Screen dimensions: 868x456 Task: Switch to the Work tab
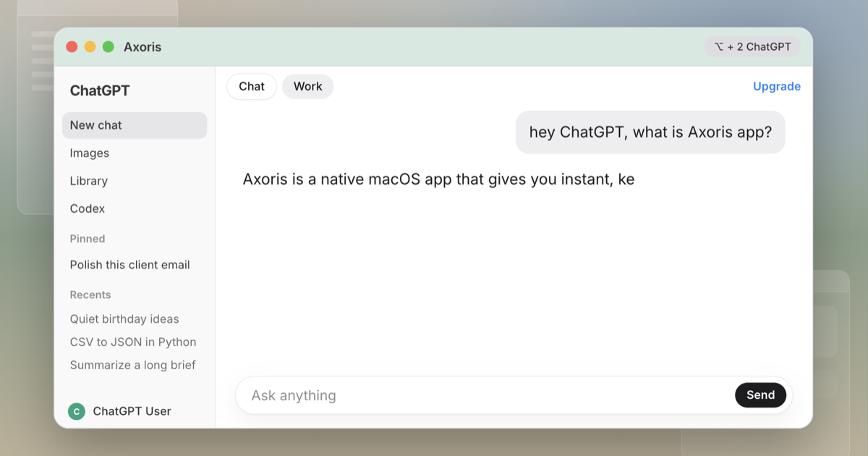tap(307, 86)
